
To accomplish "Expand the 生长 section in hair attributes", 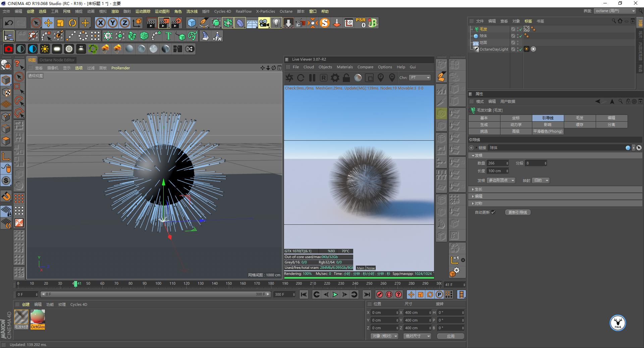I will click(479, 189).
